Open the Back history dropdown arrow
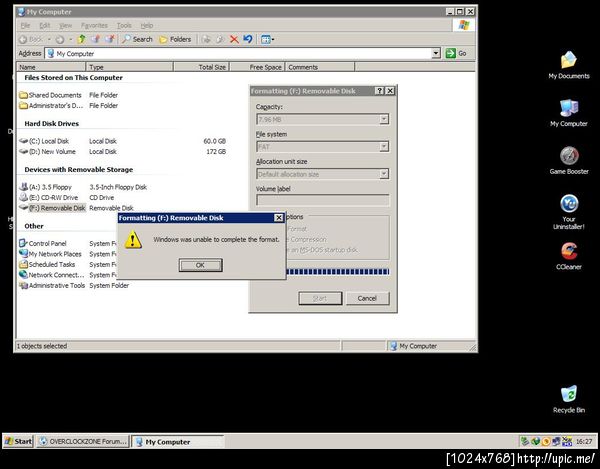Viewport: 600px width, 469px height. [x=49, y=39]
